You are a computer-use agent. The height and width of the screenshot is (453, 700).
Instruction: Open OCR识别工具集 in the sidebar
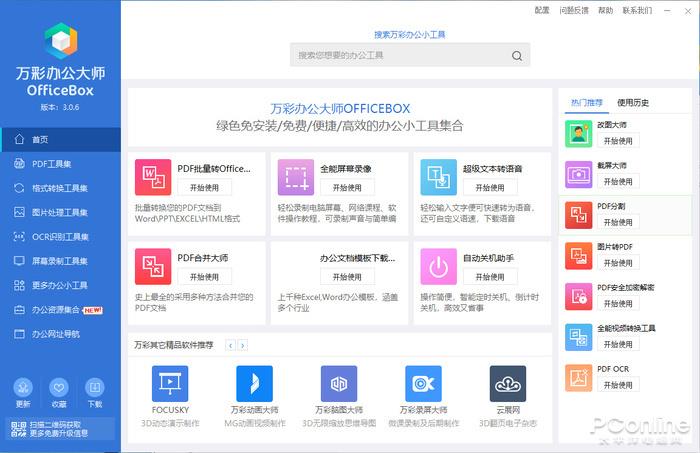click(59, 236)
